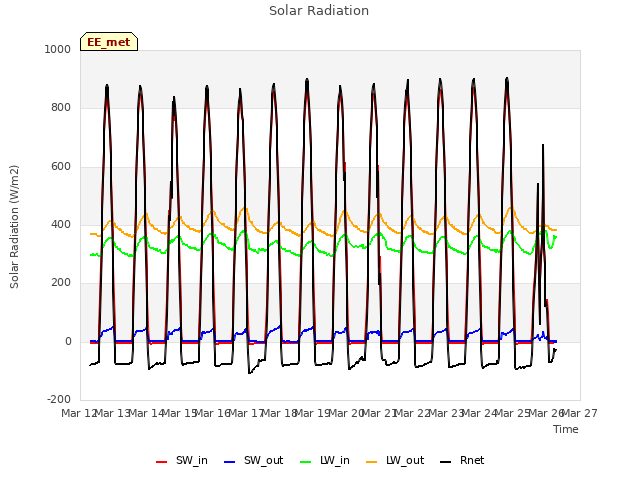Click the Solar Radiation (W/m2) y-axis label
Viewport: 640px width, 480px height.
coord(14,227)
